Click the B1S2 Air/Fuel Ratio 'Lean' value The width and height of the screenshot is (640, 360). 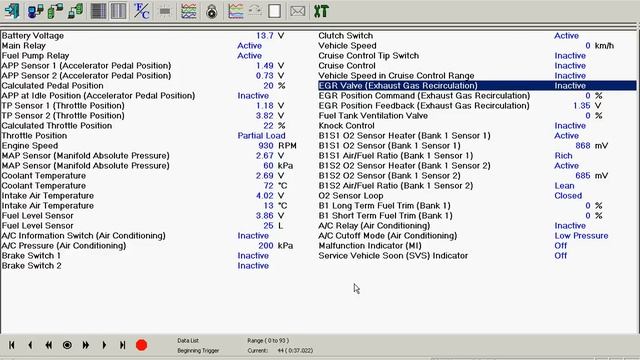[x=564, y=186]
